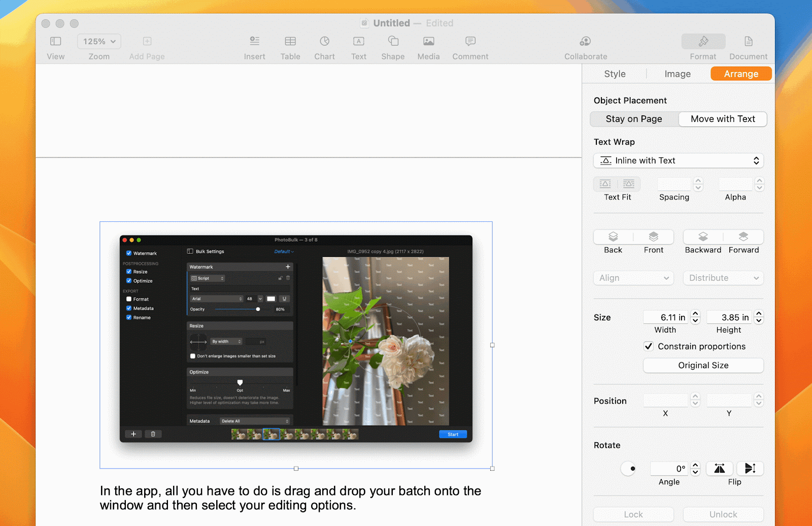Viewport: 812px width, 526px height.
Task: Click the Spacing input field
Action: click(674, 184)
